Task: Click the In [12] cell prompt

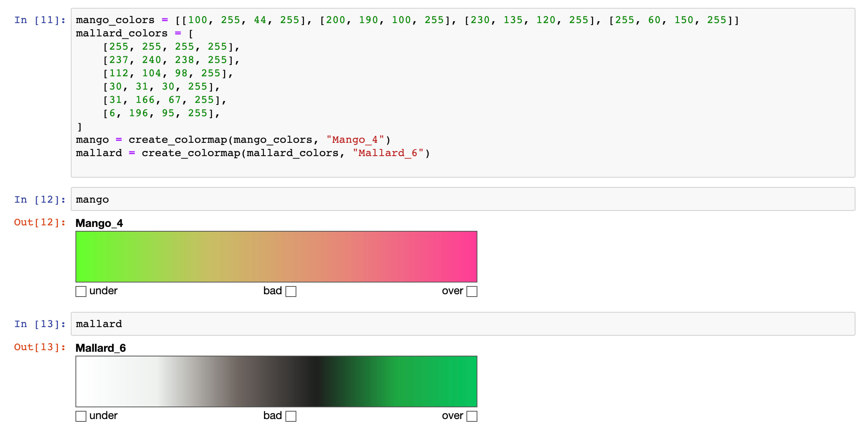Action: [40, 200]
